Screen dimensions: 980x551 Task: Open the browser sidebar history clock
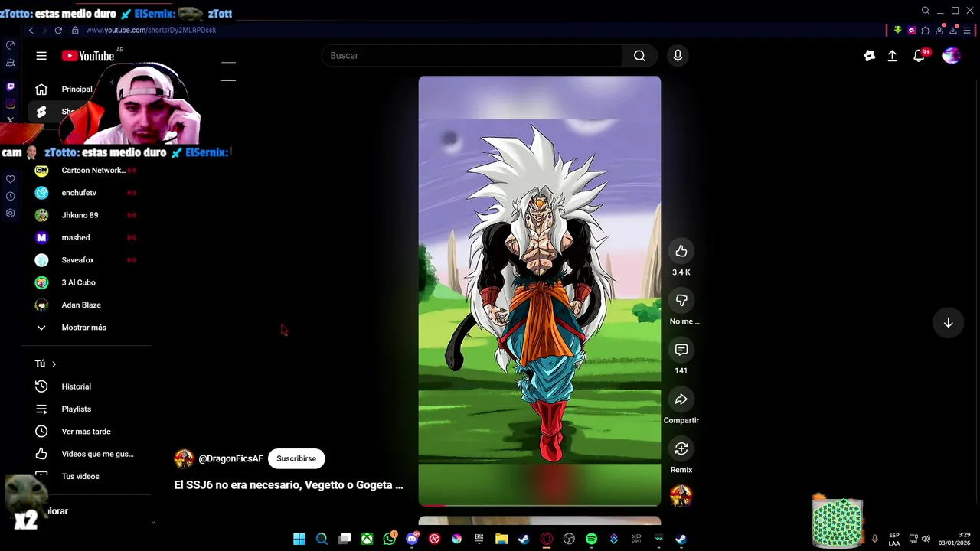(10, 196)
